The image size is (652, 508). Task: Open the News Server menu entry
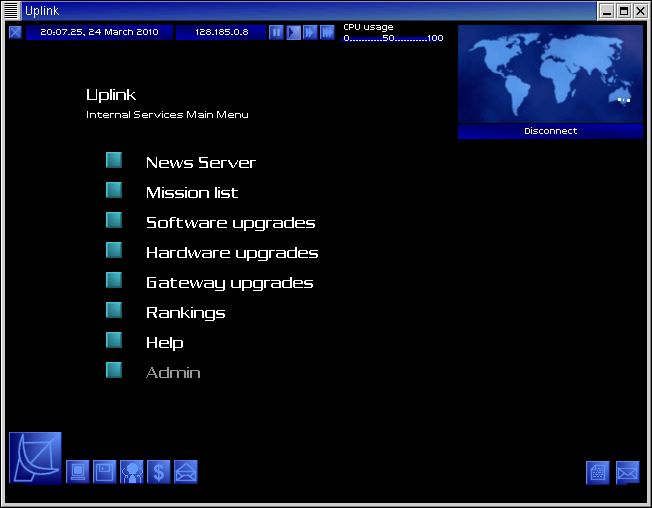(x=201, y=163)
